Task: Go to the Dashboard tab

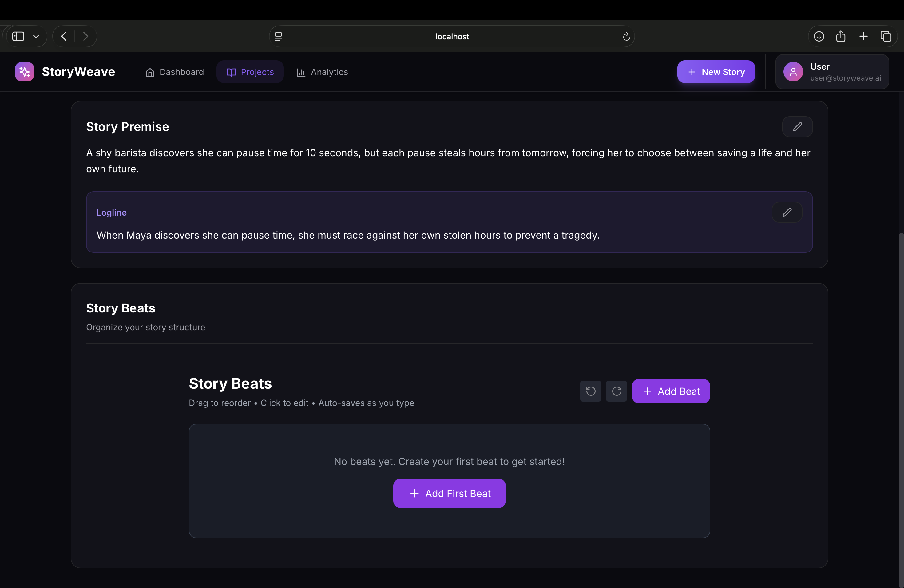Action: pyautogui.click(x=175, y=72)
